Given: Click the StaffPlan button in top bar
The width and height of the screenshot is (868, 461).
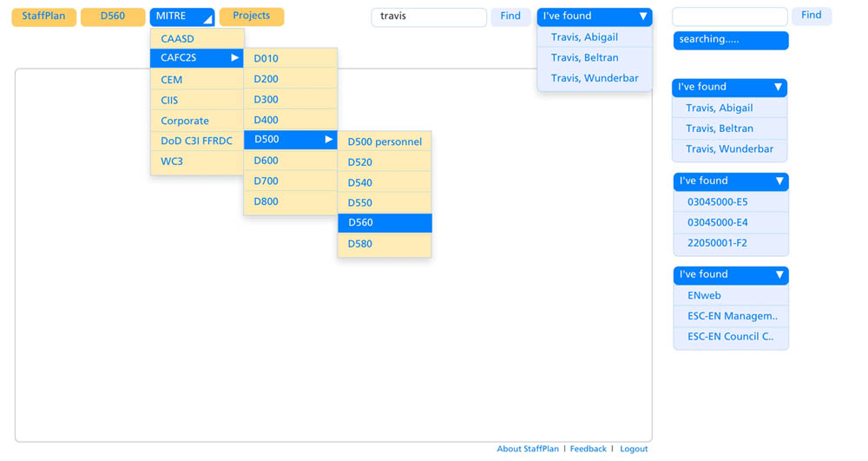Looking at the screenshot, I should [43, 16].
